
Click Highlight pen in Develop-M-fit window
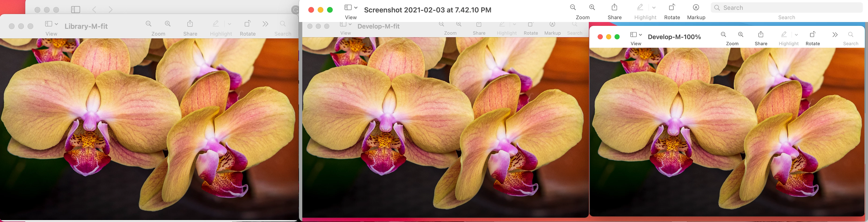coord(502,24)
